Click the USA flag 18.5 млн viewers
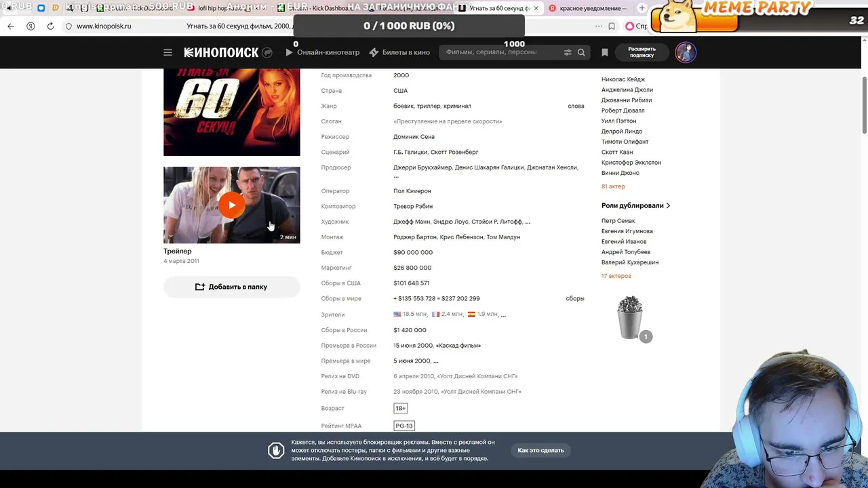Screen dimensions: 868x488 coord(410,314)
